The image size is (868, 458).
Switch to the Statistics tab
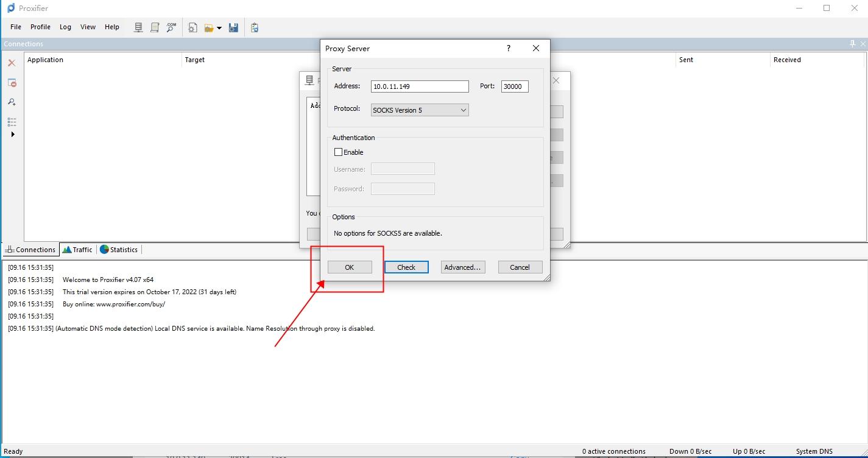click(119, 250)
